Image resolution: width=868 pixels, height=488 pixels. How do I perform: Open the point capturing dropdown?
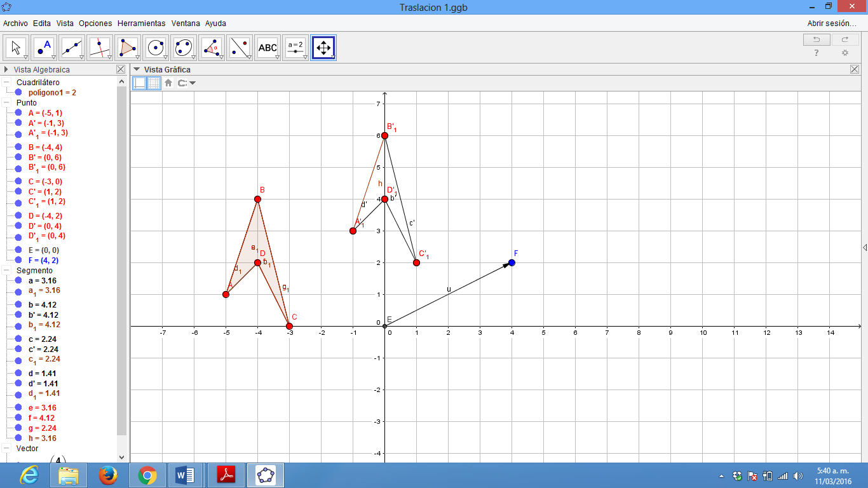click(187, 83)
